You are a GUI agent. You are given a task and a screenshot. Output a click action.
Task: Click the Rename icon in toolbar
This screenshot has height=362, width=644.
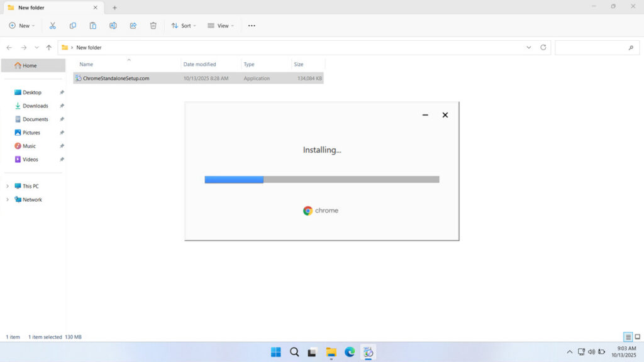point(113,26)
